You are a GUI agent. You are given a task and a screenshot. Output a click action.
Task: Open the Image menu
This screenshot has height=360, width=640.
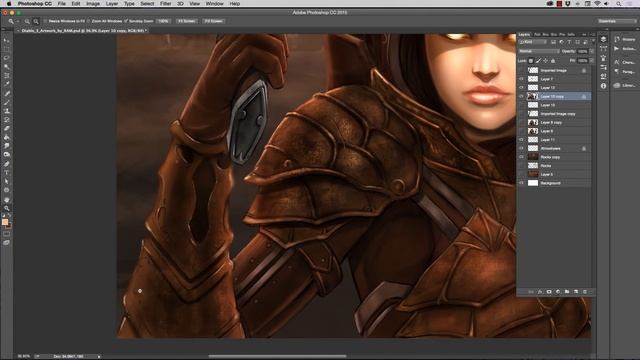tap(93, 4)
